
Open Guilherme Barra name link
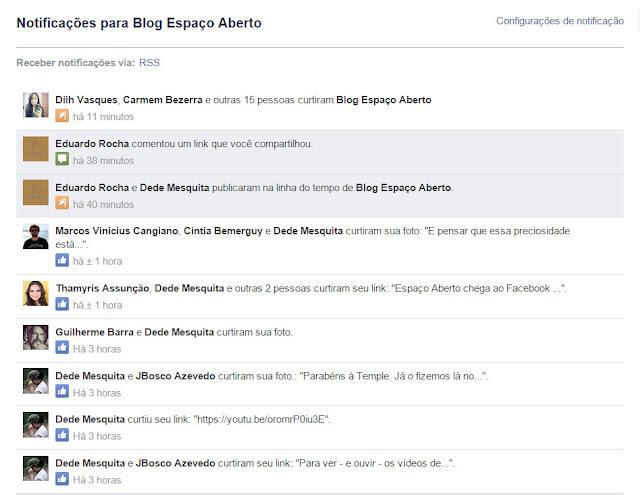tap(94, 332)
